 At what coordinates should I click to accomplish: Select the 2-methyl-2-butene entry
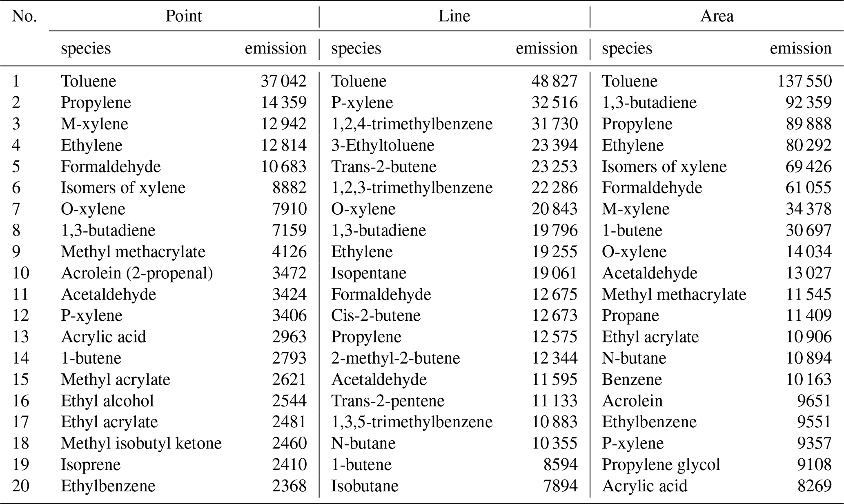click(395, 358)
